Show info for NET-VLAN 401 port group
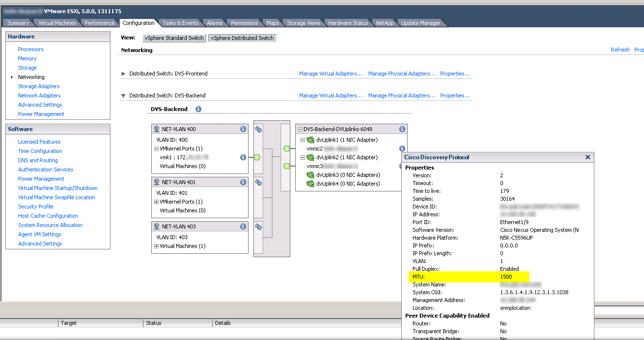 [x=243, y=182]
